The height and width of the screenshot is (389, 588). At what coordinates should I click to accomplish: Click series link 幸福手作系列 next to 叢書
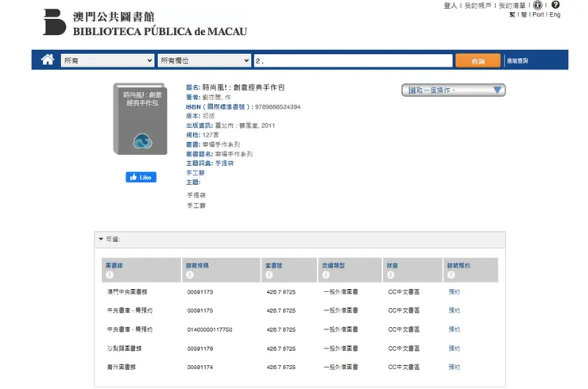click(x=221, y=144)
